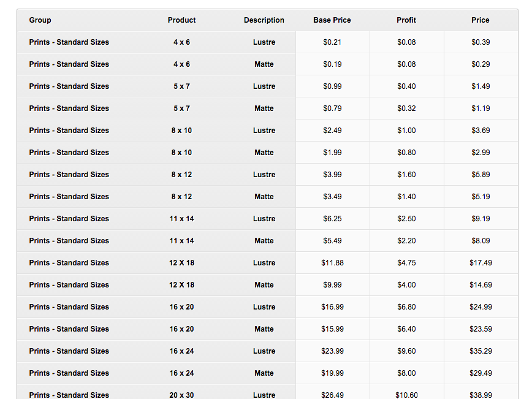Viewport: 532px width, 399px height.
Task: Select base price $11.88 cell
Action: [x=332, y=262]
